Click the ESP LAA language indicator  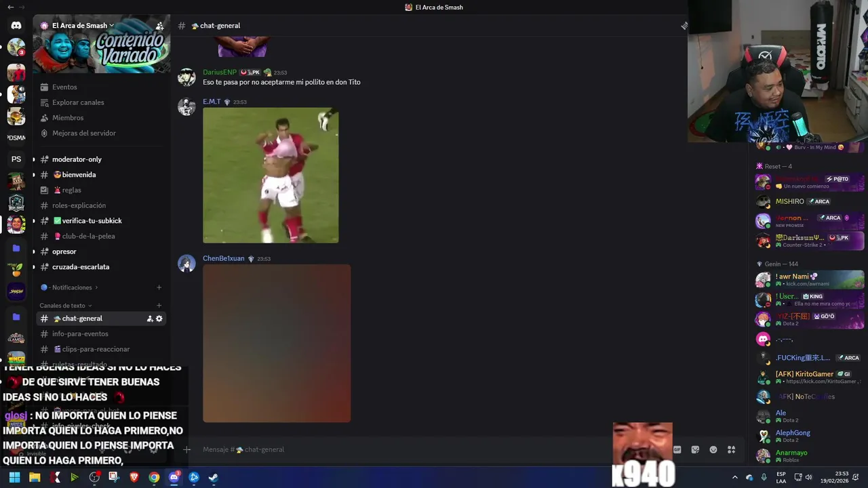point(781,477)
